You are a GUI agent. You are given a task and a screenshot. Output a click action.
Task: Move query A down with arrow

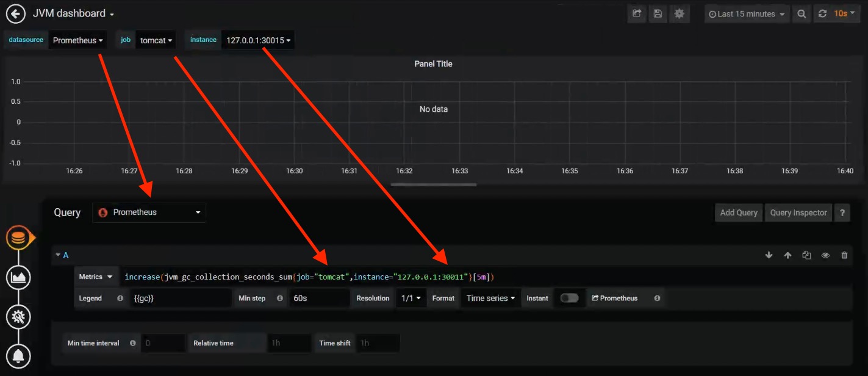769,255
